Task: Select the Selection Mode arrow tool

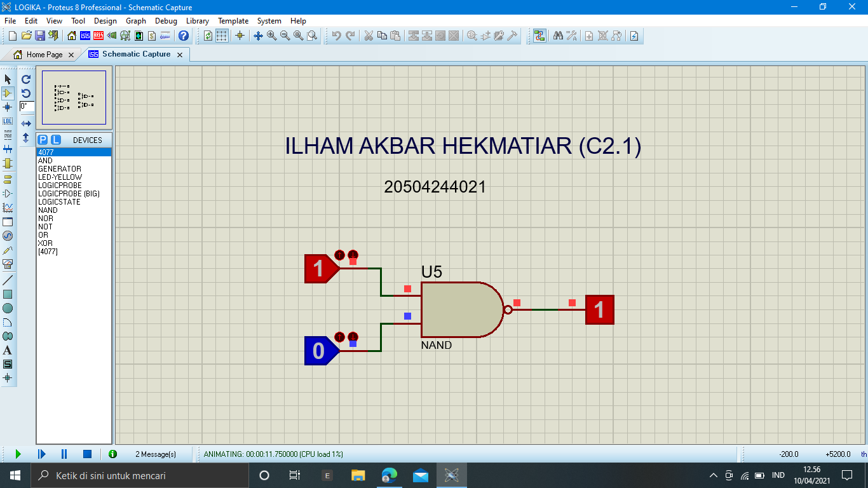Action: pos(8,79)
